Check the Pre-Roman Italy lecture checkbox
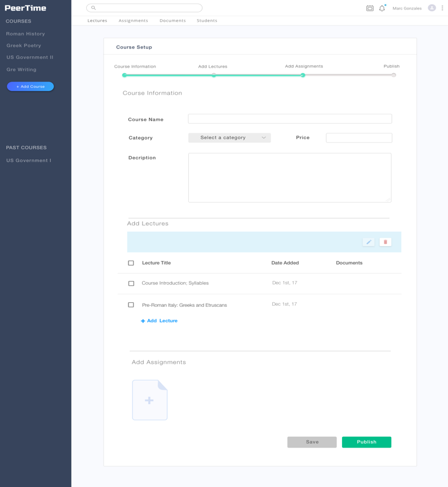The height and width of the screenshot is (487, 448). (x=131, y=305)
